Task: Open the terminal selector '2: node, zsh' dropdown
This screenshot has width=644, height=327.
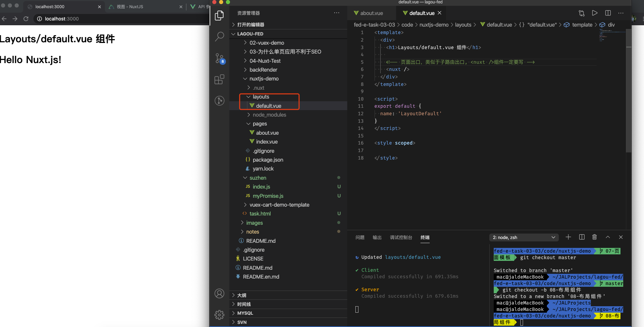Action: pos(524,237)
